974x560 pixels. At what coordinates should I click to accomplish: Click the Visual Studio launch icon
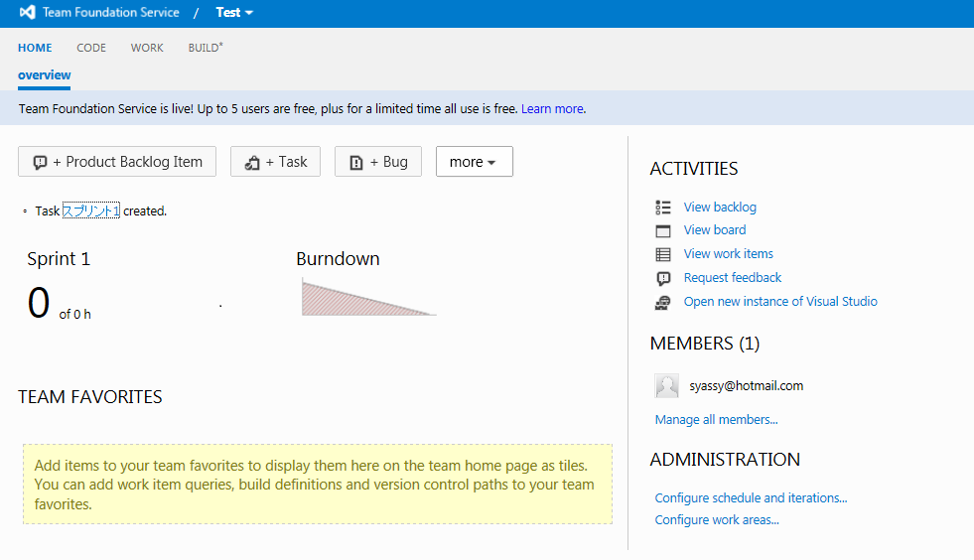click(x=663, y=303)
